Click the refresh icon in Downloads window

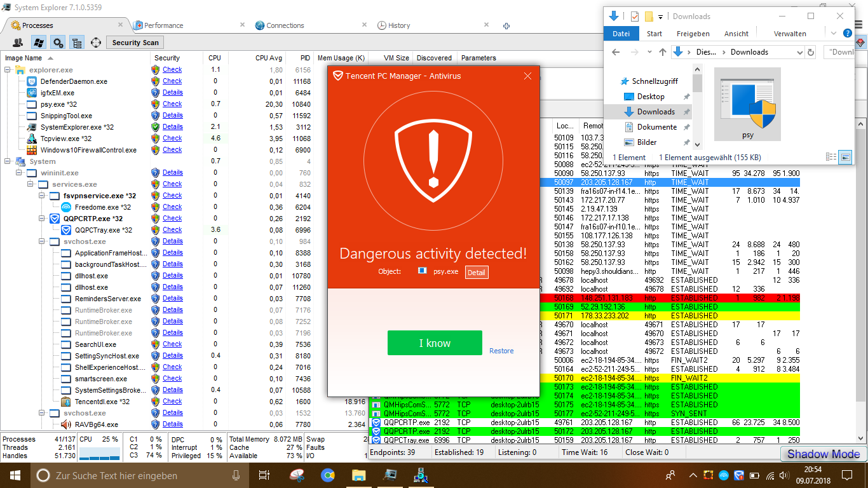pyautogui.click(x=811, y=52)
